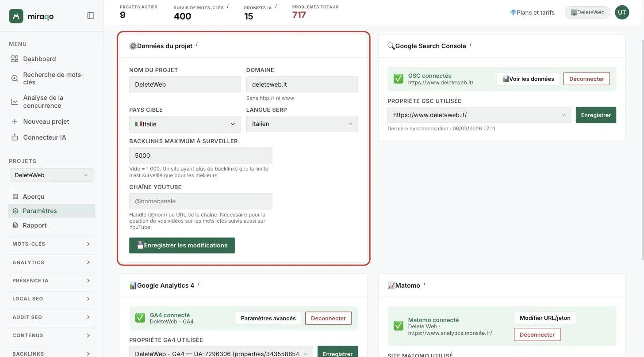Screen dimensions: 644x357
Task: Click Enregistrer les modifications button
Action: [x=182, y=245]
